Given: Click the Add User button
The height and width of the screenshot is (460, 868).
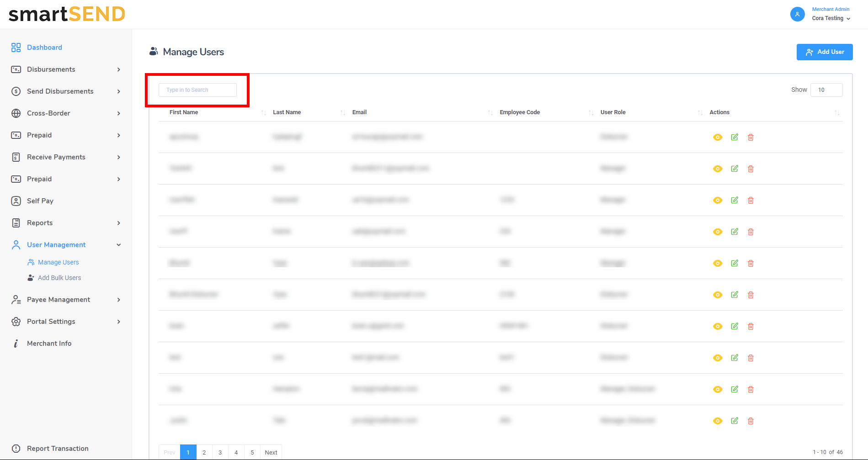Looking at the screenshot, I should pos(824,52).
